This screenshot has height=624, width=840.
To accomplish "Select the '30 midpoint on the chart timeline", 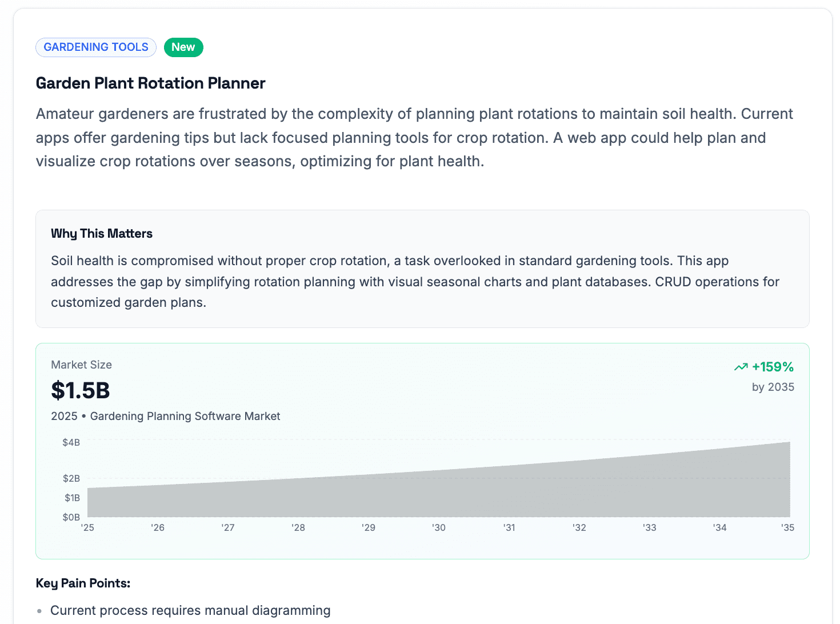I will [438, 527].
